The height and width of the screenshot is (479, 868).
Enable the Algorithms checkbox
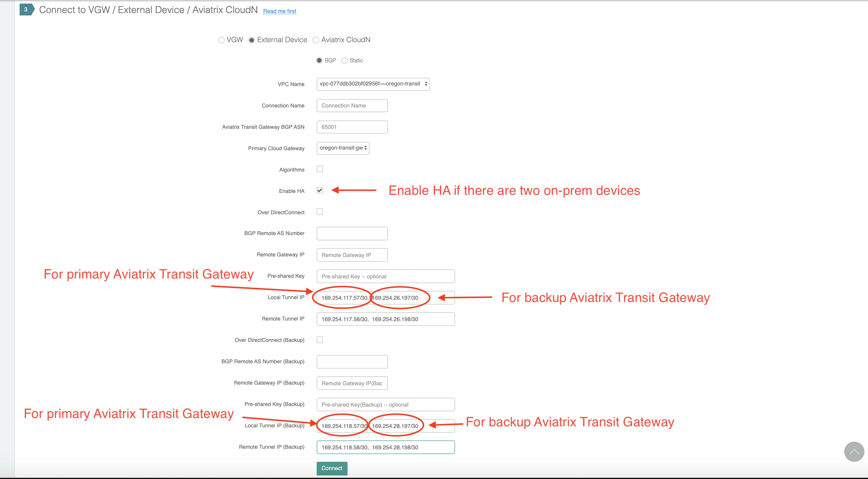click(x=319, y=169)
